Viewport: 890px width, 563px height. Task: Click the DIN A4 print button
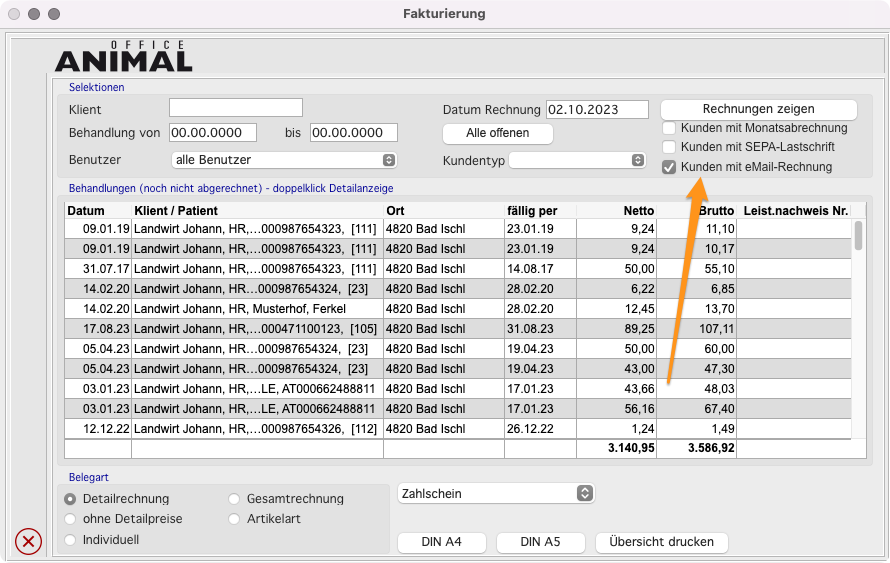pyautogui.click(x=441, y=542)
